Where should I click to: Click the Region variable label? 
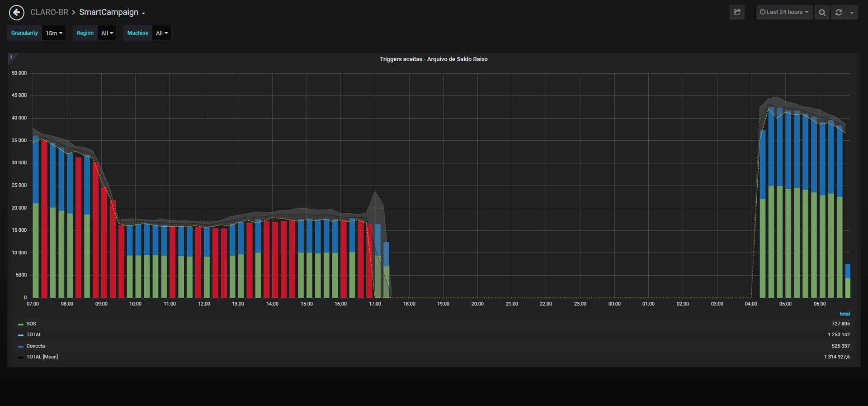click(85, 33)
